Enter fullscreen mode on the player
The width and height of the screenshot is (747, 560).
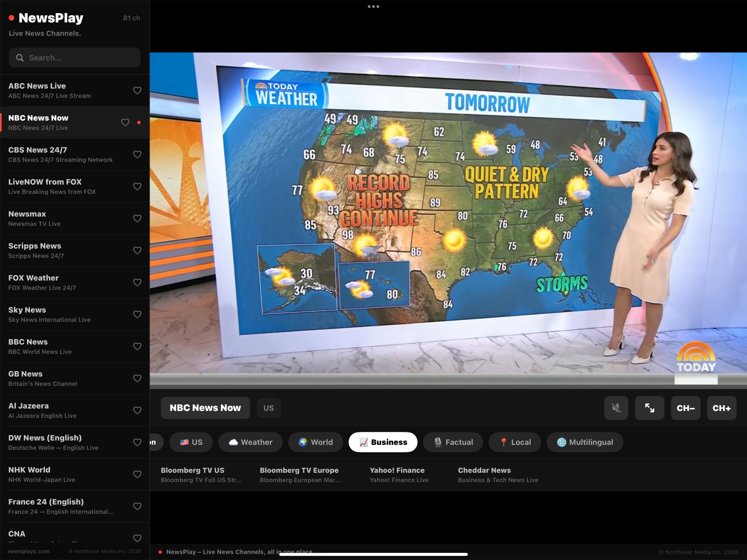point(650,408)
